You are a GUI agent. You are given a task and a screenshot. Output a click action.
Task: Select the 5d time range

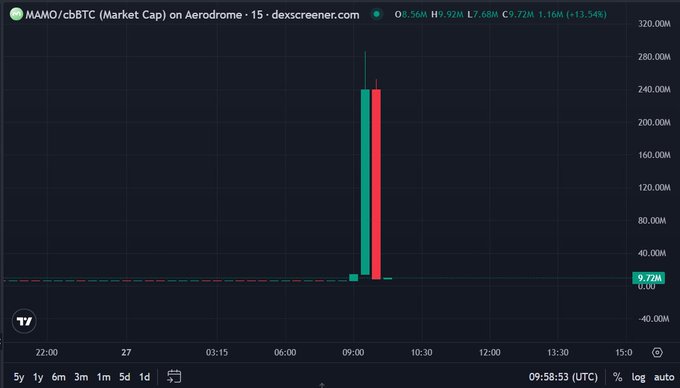(x=124, y=377)
